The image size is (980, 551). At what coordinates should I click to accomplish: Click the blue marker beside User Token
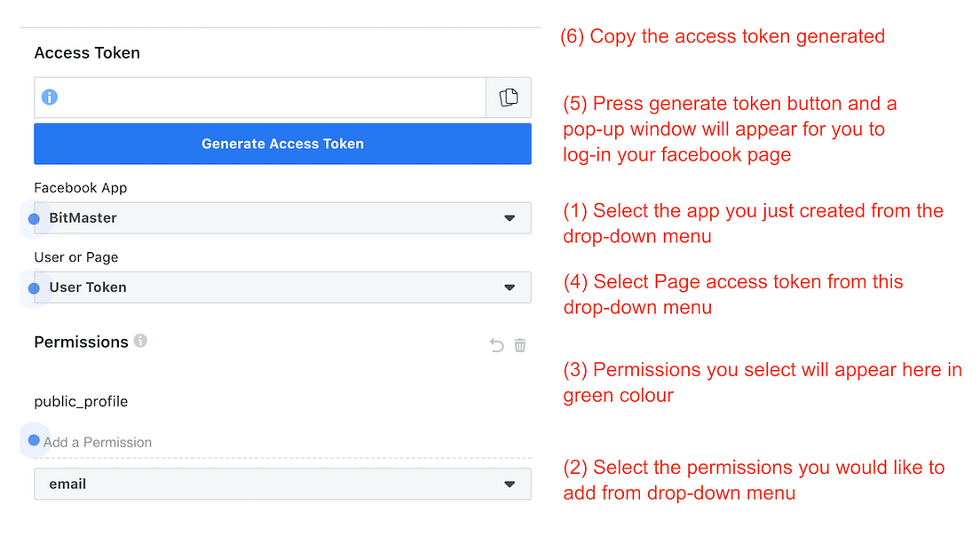[34, 287]
